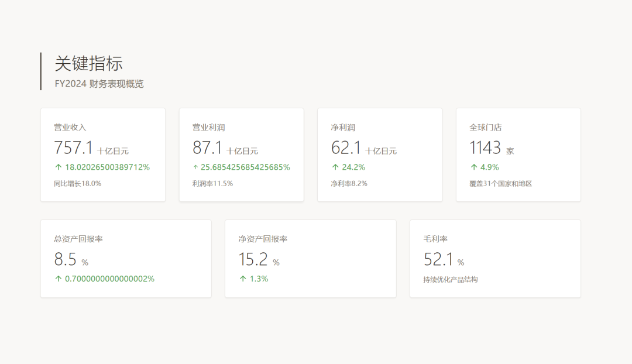
Task: Click the green up arrow beside 18.0%
Action: coord(58,167)
